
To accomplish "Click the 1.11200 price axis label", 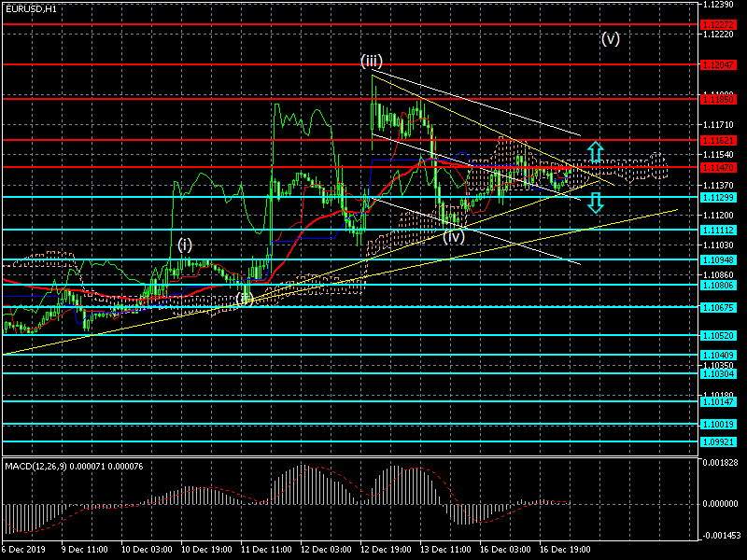I will click(x=718, y=216).
